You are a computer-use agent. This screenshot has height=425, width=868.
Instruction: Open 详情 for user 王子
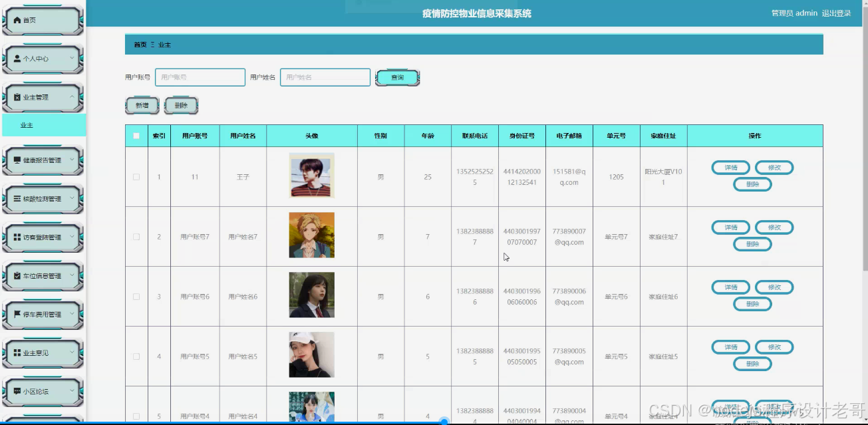tap(731, 168)
